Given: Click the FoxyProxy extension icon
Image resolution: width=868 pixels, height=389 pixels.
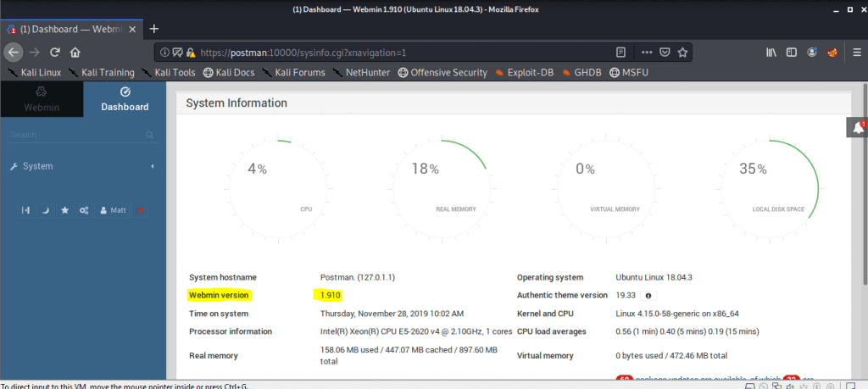Looking at the screenshot, I should 832,53.
